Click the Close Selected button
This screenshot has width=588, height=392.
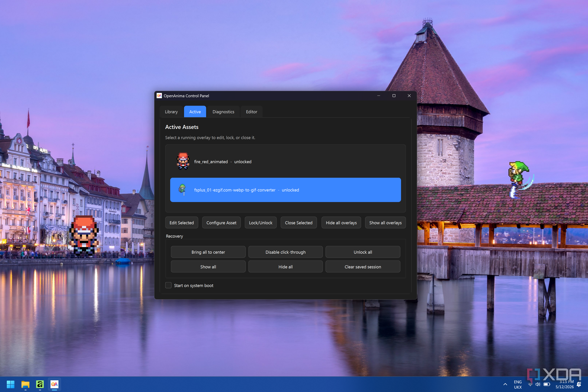tap(299, 223)
